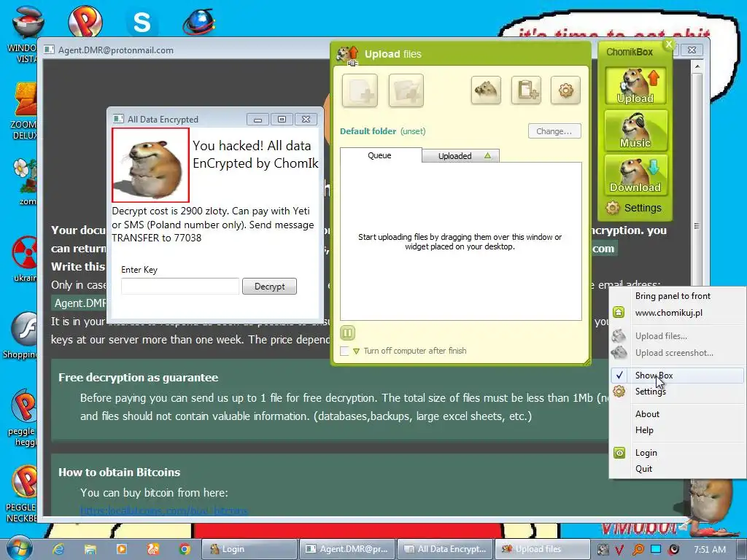Open the Peggle P icon at desktop top

click(x=85, y=20)
